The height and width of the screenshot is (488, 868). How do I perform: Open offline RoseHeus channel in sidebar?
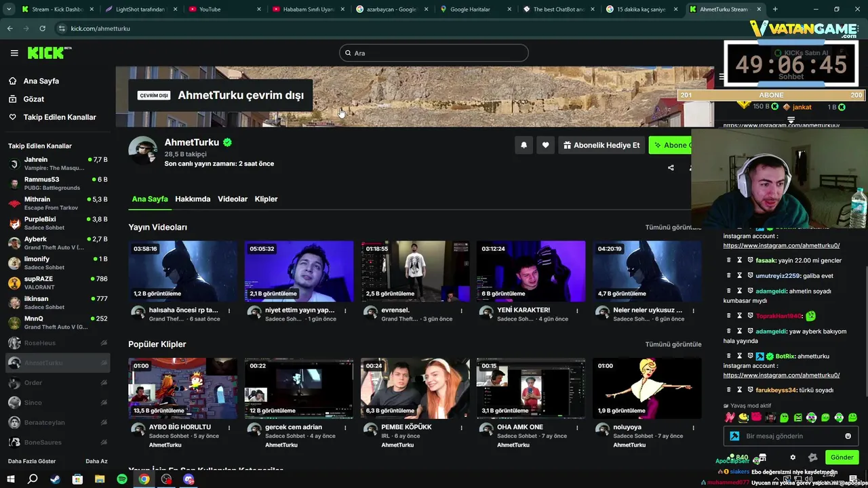58,343
